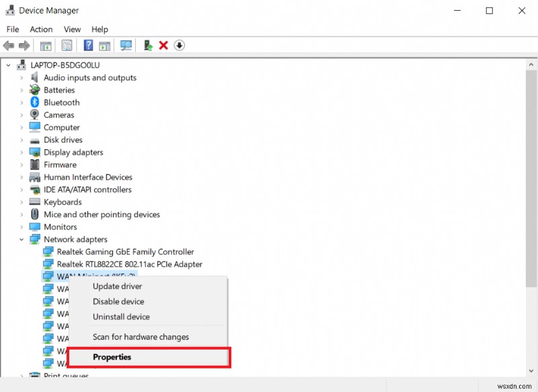
Task: Open the View menu
Action: click(x=72, y=29)
